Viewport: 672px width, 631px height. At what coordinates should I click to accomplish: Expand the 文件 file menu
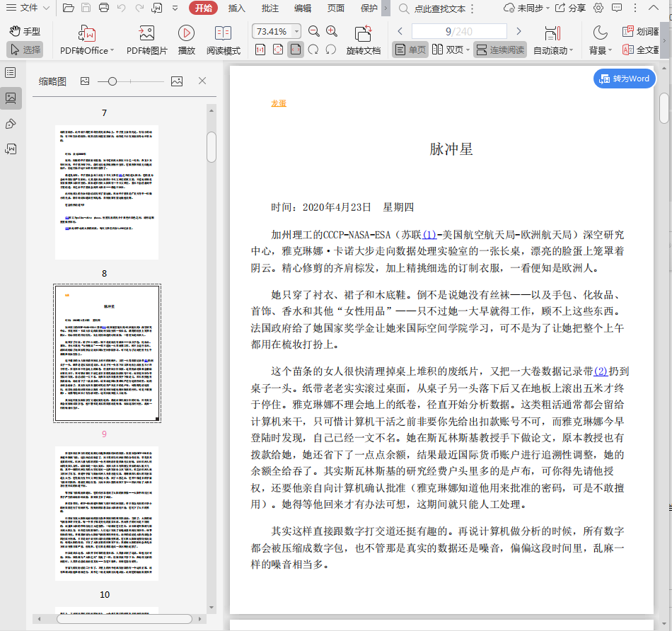tap(30, 8)
